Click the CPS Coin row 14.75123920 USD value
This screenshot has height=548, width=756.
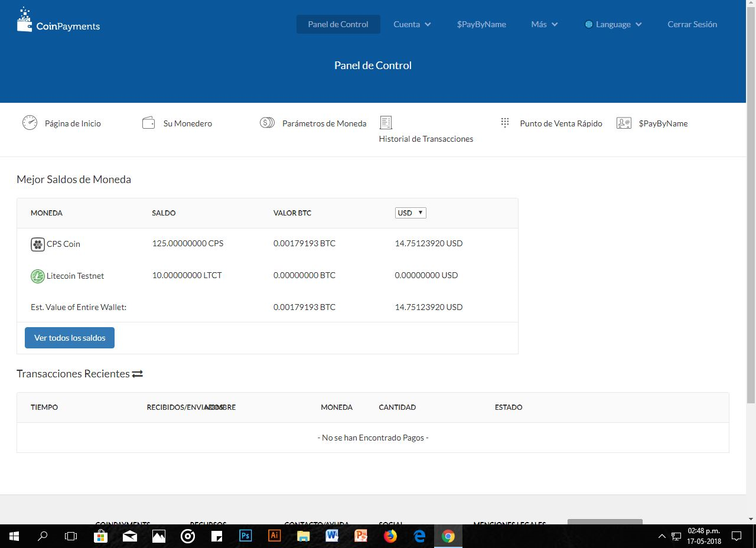coord(429,243)
